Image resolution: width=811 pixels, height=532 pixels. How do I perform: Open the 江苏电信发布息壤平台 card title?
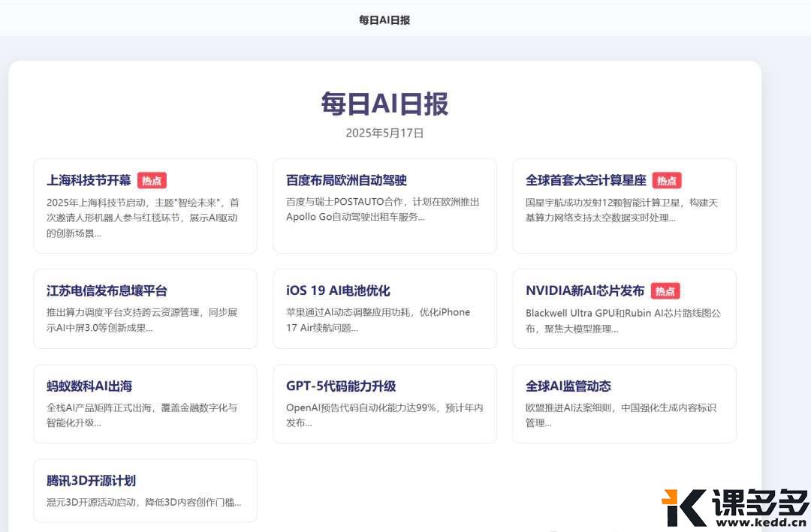point(107,290)
